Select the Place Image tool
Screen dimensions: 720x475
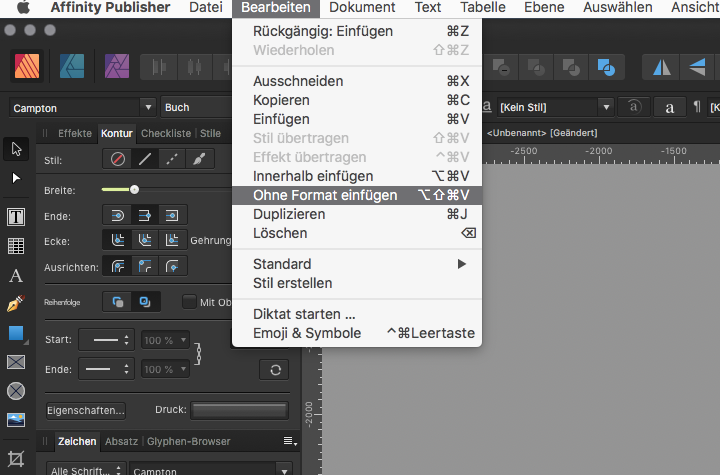click(x=16, y=420)
